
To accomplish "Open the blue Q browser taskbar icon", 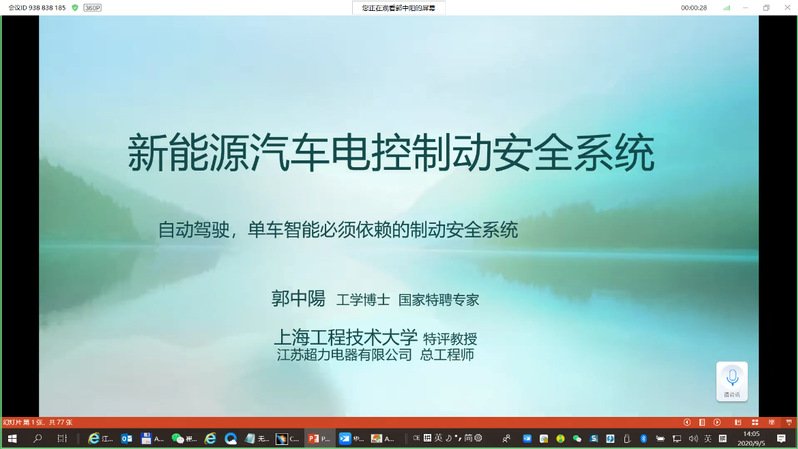I will 231,438.
